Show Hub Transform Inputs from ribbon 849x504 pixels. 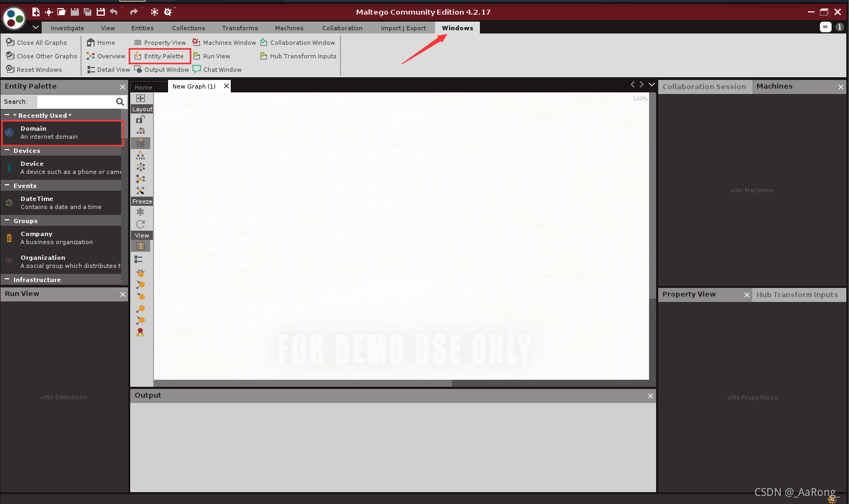(x=298, y=56)
